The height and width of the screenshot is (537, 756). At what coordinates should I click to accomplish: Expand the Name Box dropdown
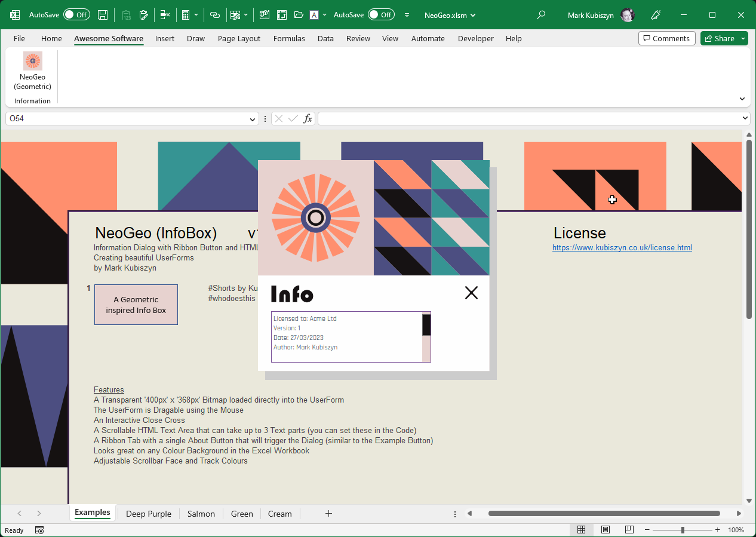(x=252, y=119)
